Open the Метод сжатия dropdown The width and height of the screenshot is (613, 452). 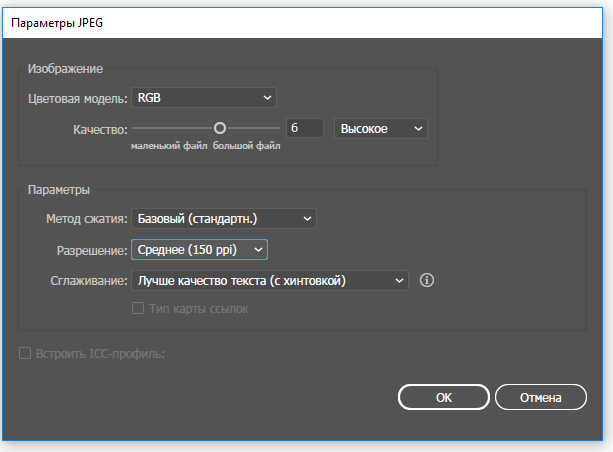(224, 219)
